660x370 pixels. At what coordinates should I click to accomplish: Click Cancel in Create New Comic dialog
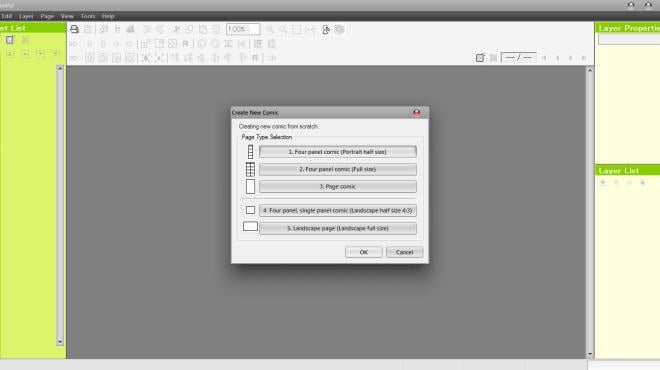point(404,252)
